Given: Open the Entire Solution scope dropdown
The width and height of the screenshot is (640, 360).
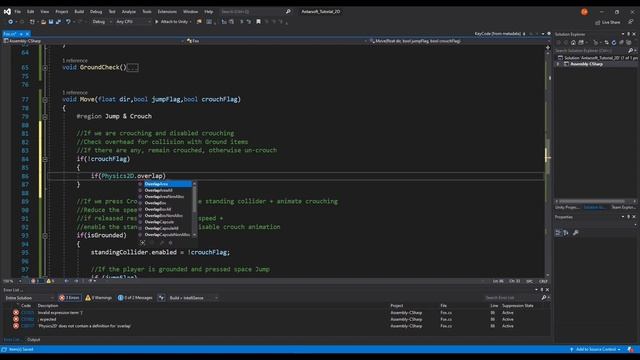Looking at the screenshot, I should click(x=29, y=298).
